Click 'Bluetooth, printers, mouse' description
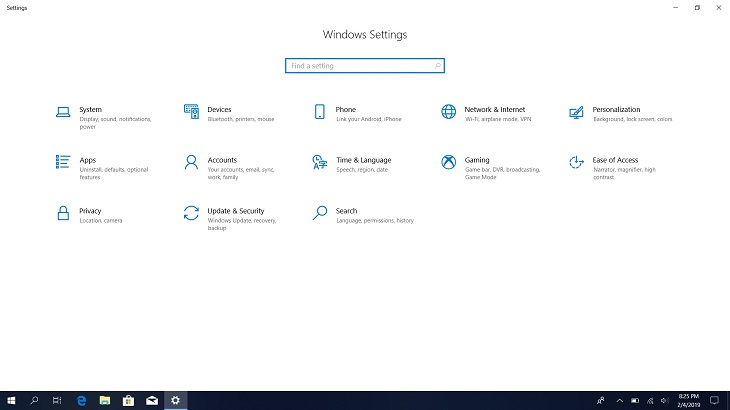Screen dimensions: 730x410 click(241, 119)
